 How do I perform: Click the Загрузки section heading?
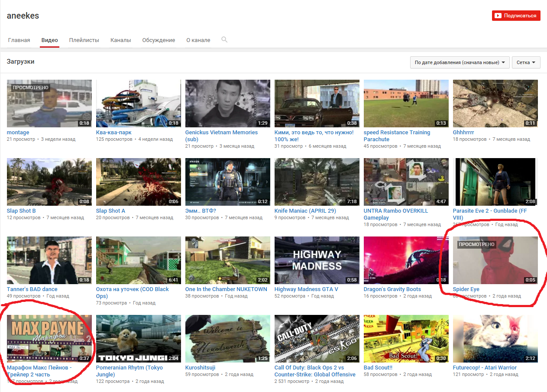[20, 62]
